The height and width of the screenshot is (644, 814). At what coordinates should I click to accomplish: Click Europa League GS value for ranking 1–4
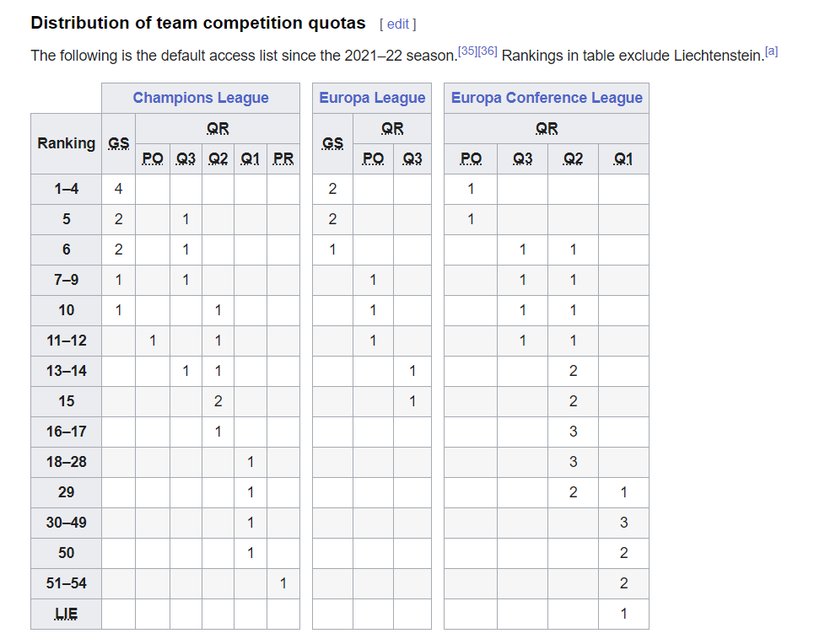pyautogui.click(x=332, y=189)
